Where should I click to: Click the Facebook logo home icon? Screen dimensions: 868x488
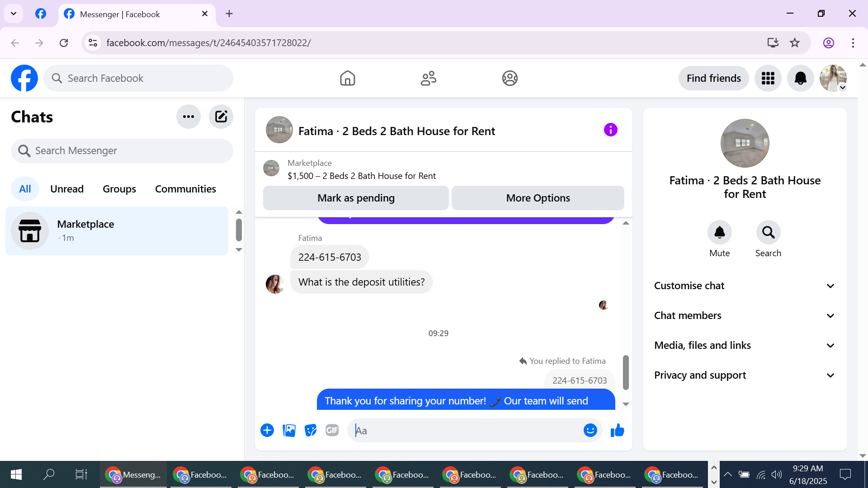(24, 78)
